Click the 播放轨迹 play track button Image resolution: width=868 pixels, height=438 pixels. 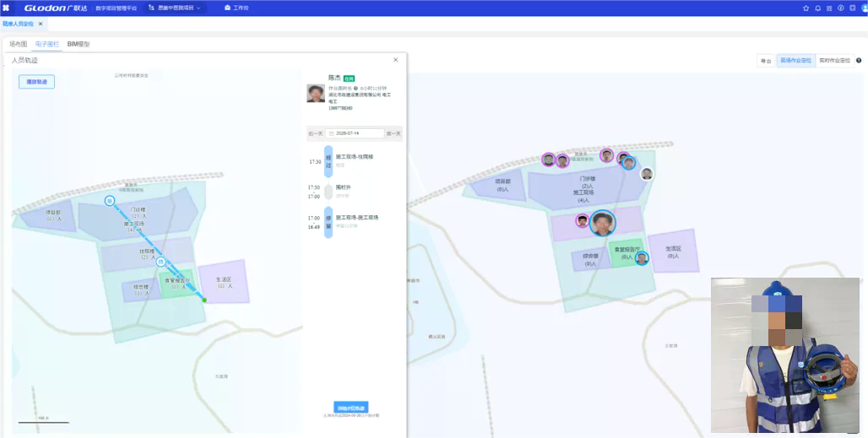[36, 82]
